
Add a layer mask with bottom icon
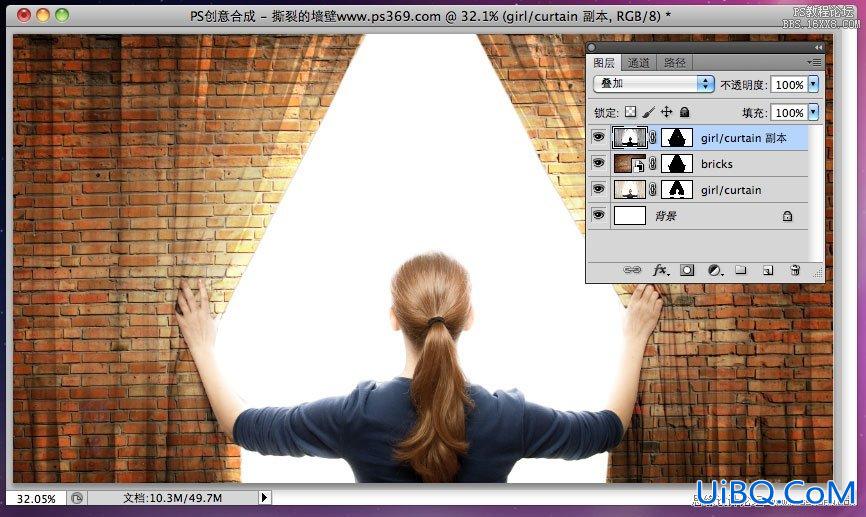click(x=687, y=270)
